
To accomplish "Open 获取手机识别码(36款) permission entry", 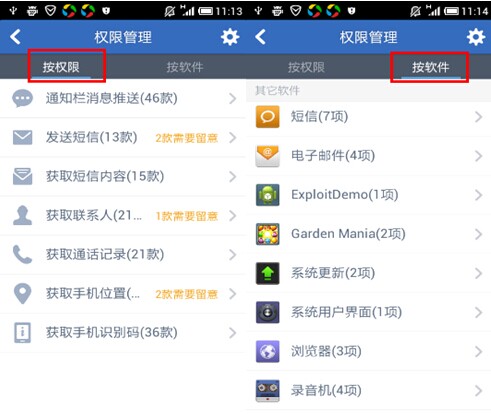I will [123, 333].
